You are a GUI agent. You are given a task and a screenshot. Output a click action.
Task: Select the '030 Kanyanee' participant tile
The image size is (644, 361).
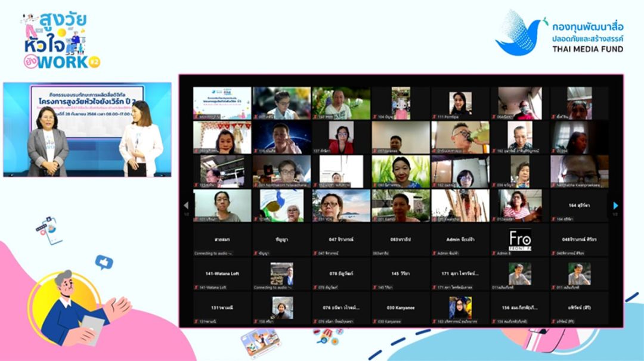coord(401,308)
